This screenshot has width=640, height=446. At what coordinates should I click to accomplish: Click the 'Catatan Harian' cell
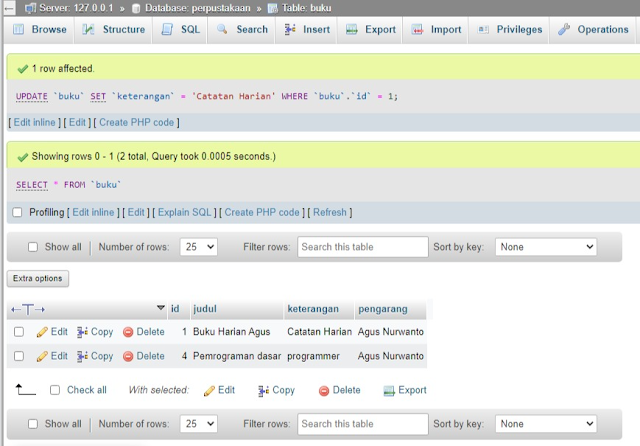click(319, 332)
